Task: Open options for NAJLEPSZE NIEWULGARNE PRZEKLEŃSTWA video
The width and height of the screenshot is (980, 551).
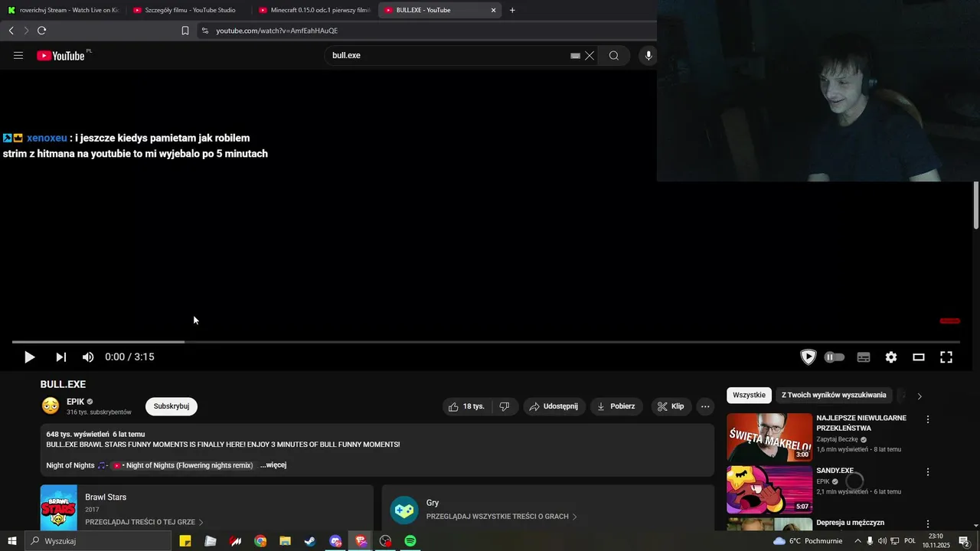Action: (928, 419)
